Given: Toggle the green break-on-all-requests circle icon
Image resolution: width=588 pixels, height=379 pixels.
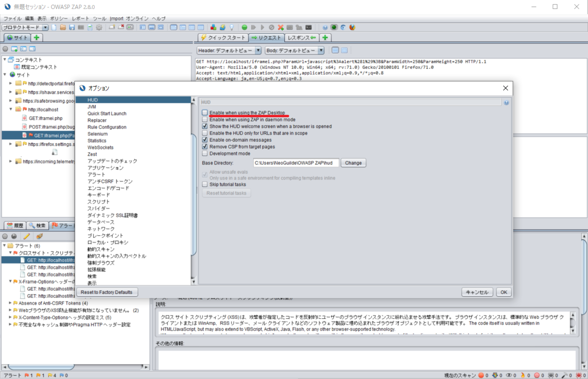Looking at the screenshot, I should 244,27.
